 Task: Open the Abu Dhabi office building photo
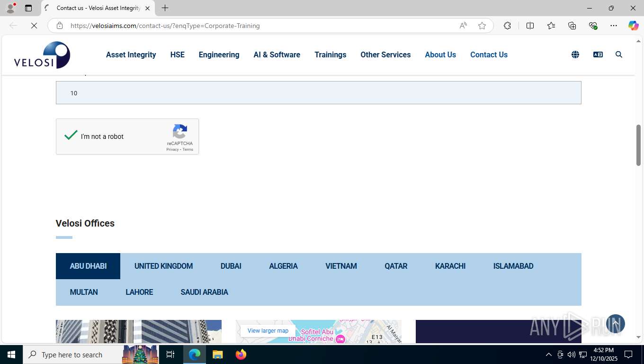tap(139, 331)
